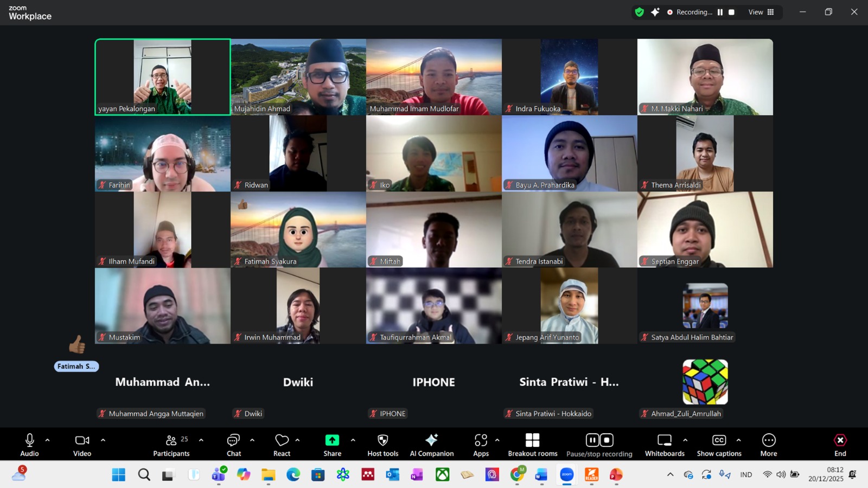Open the Participants panel

tap(171, 445)
